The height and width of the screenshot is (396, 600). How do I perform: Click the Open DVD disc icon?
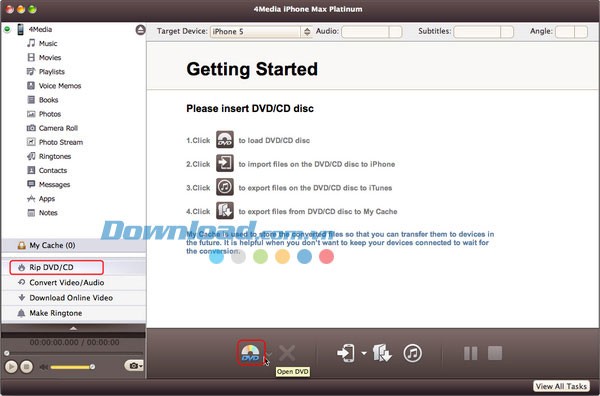[251, 352]
